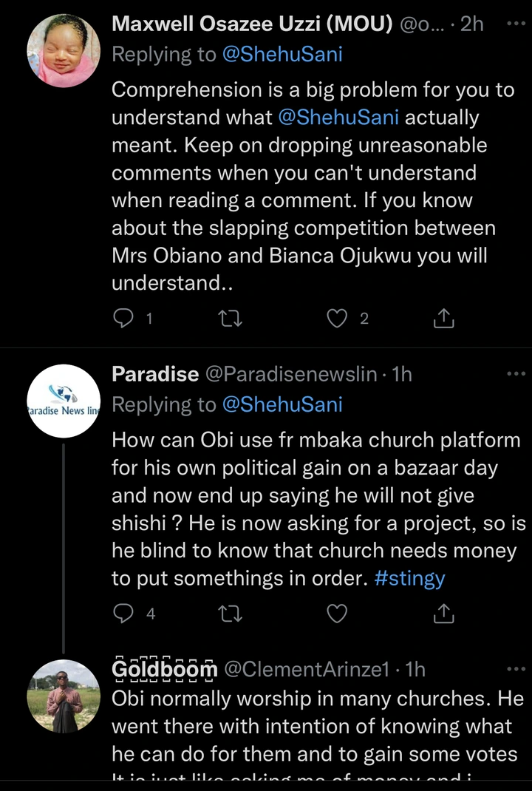View Paradise News line profile picture

coord(63,401)
